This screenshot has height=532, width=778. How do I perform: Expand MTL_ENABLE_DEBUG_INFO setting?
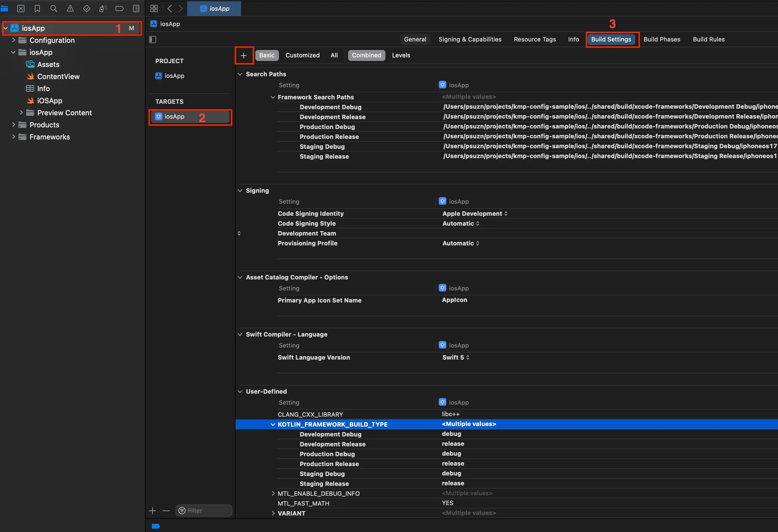point(273,493)
